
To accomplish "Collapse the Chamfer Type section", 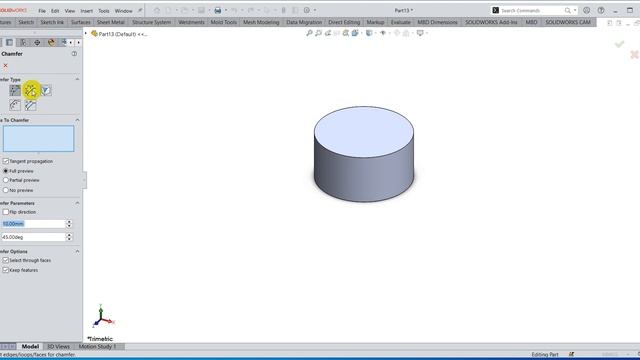I will click(77, 79).
